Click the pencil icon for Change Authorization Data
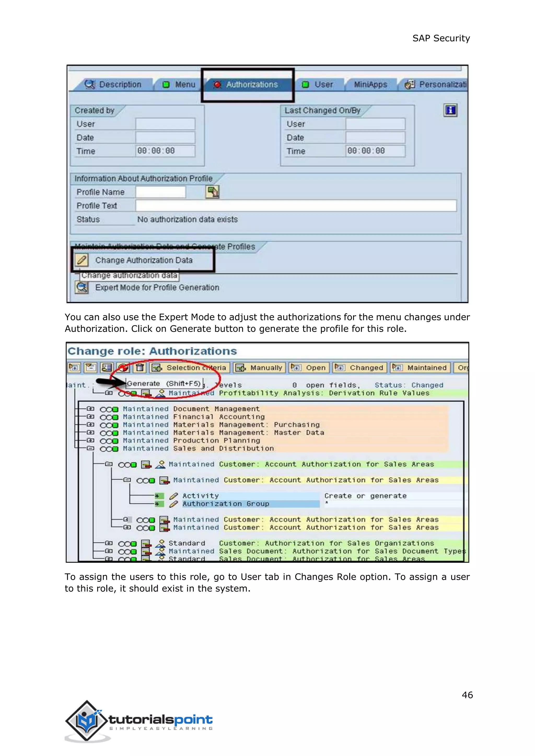Image resolution: width=535 pixels, height=756 pixels. (82, 260)
